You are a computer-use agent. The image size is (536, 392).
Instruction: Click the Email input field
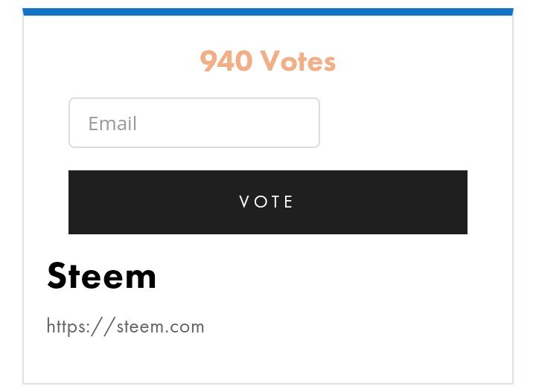coord(194,123)
